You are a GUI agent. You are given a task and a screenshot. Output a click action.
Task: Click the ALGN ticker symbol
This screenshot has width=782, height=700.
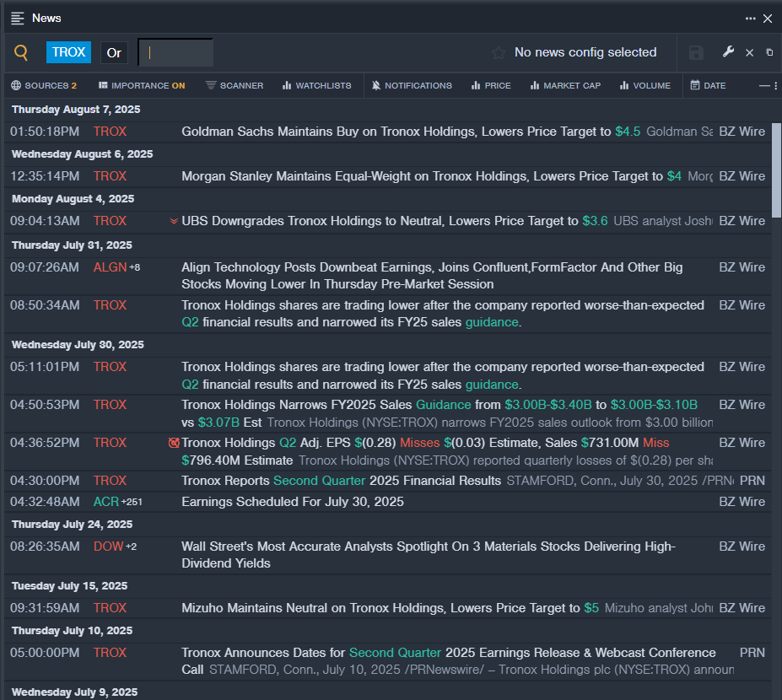(x=111, y=267)
